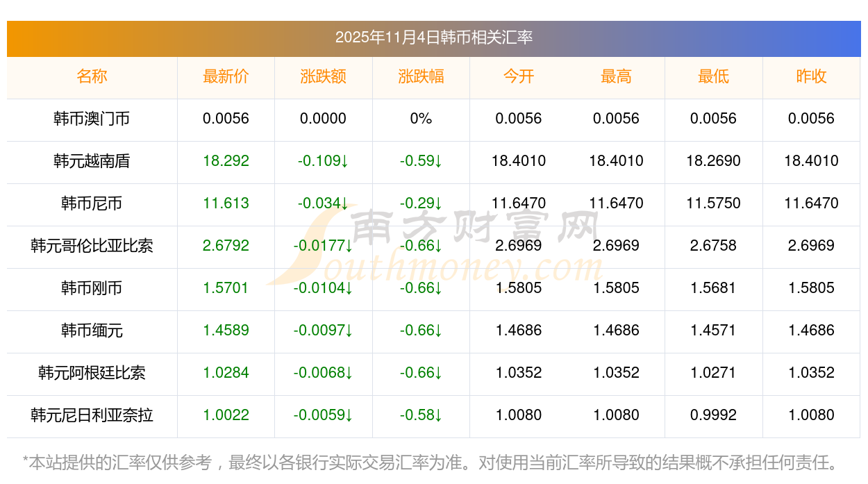Click the 最高 column header
868x484 pixels.
coord(616,76)
